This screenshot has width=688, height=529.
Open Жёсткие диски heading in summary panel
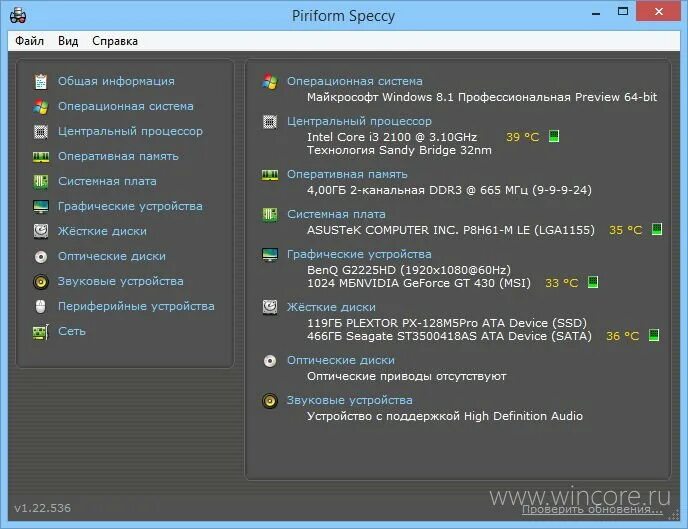click(x=331, y=307)
